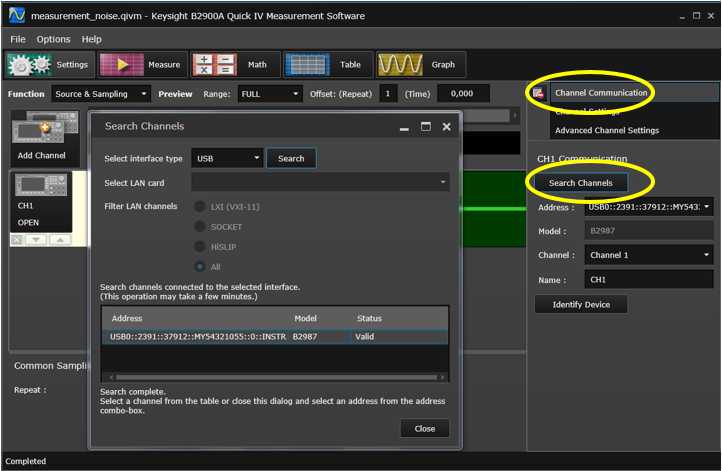Select the LXI (VXI-11) radio button

[x=200, y=207]
